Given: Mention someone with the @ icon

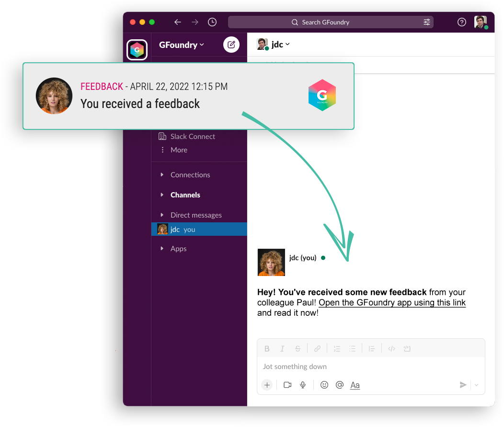Looking at the screenshot, I should pos(339,385).
